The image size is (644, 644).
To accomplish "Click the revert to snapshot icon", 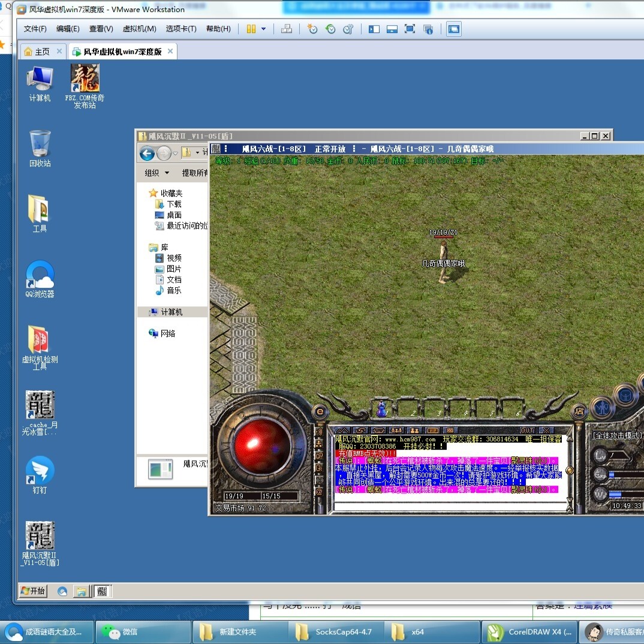I will [330, 29].
